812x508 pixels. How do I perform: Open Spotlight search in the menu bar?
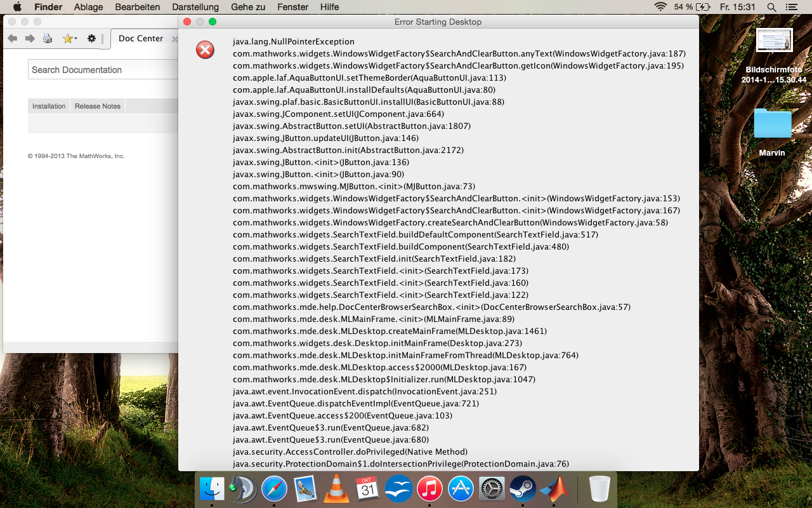pos(771,7)
